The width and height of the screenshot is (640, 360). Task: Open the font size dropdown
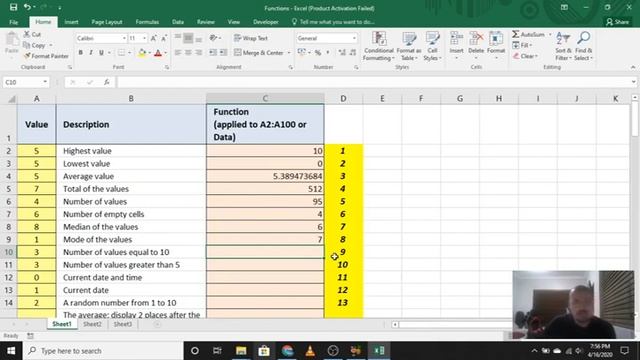pos(144,38)
